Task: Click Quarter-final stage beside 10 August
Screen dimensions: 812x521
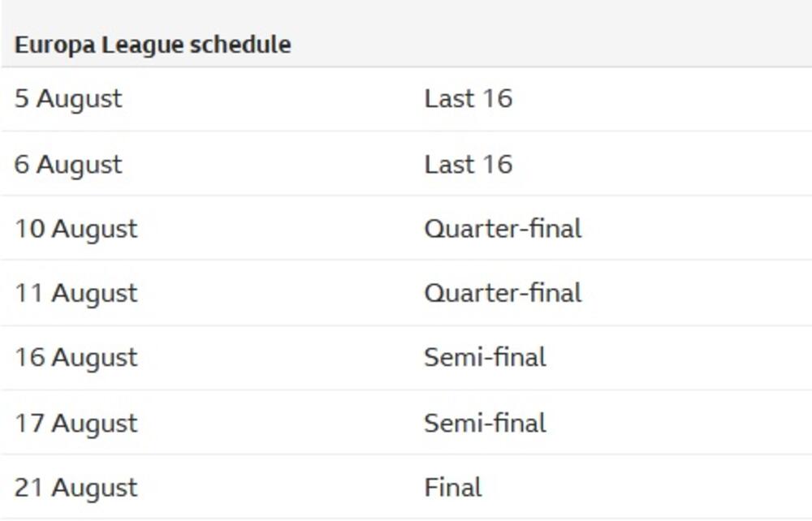Action: pyautogui.click(x=503, y=229)
